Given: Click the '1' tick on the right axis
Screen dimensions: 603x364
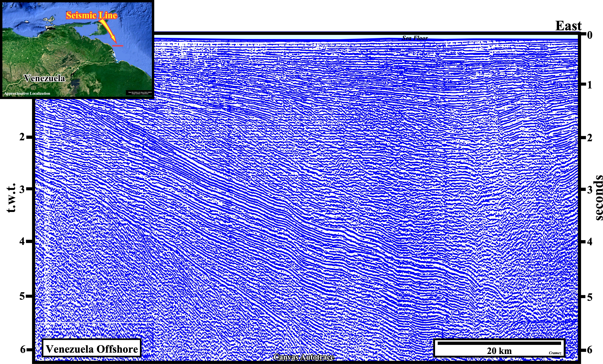Looking at the screenshot, I should coord(590,85).
